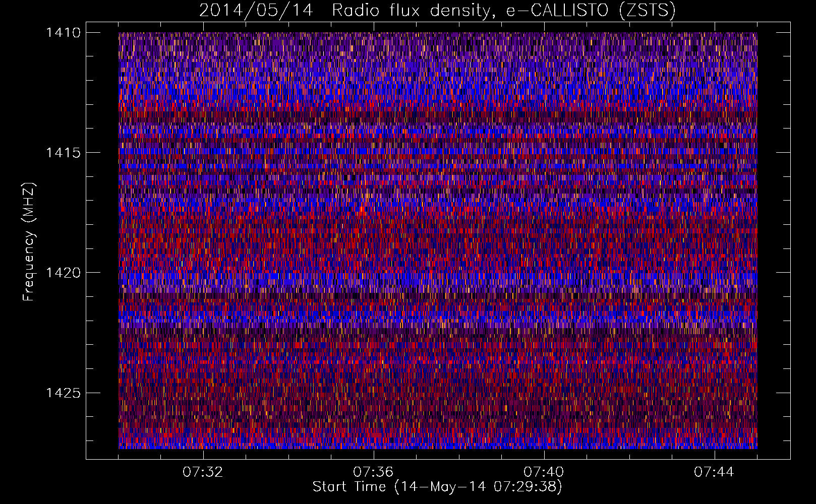Click the 07:44 time axis label
The height and width of the screenshot is (504, 816).
tap(714, 472)
